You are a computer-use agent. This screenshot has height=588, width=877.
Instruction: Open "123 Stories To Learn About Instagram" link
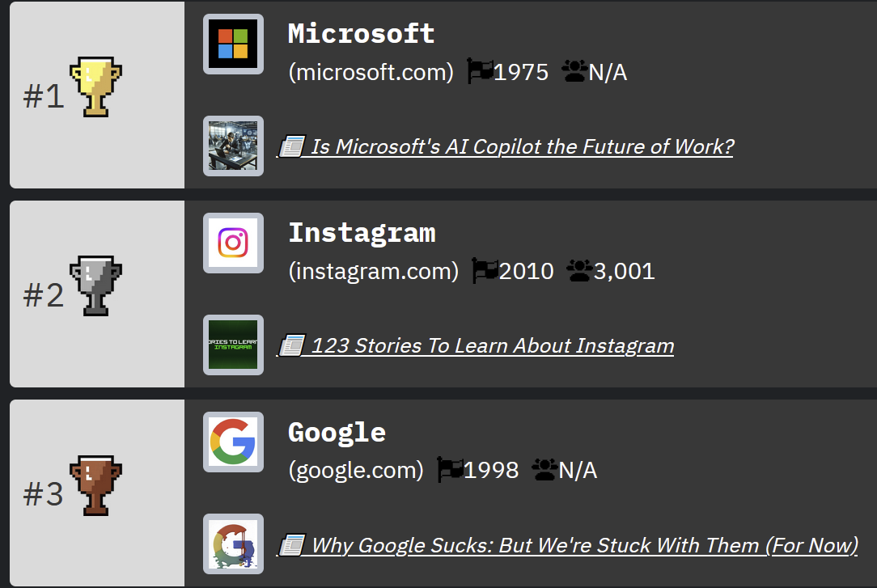(492, 345)
